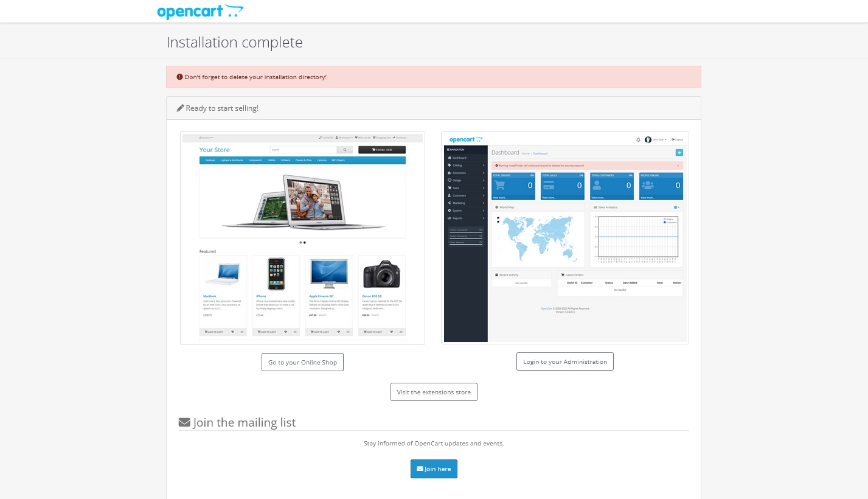Click the Login to your Administration button

coord(564,361)
